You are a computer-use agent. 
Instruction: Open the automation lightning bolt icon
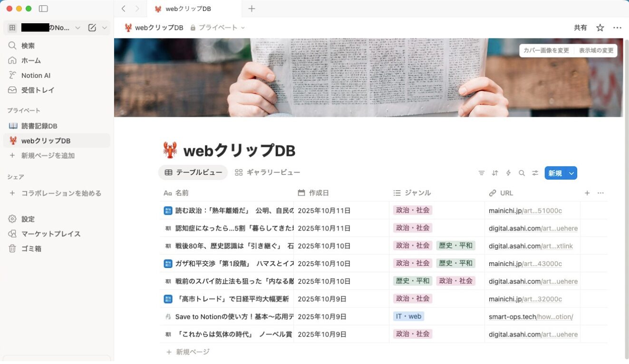pos(508,173)
